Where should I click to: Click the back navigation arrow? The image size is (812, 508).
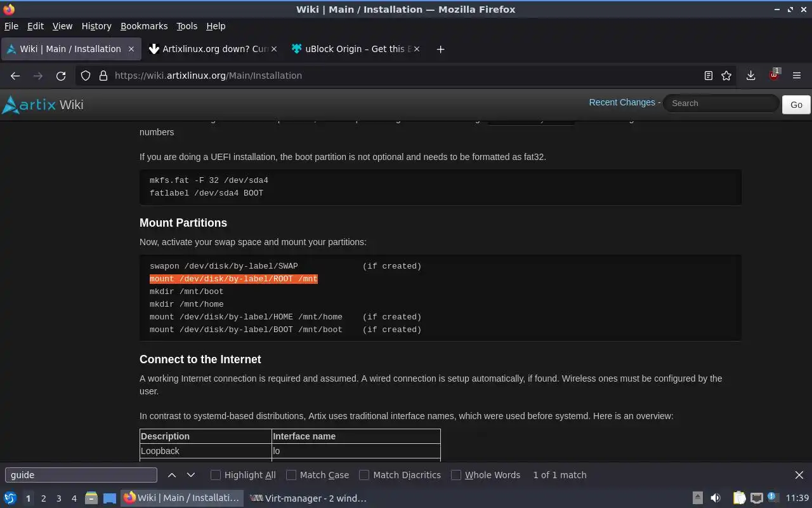pyautogui.click(x=15, y=76)
